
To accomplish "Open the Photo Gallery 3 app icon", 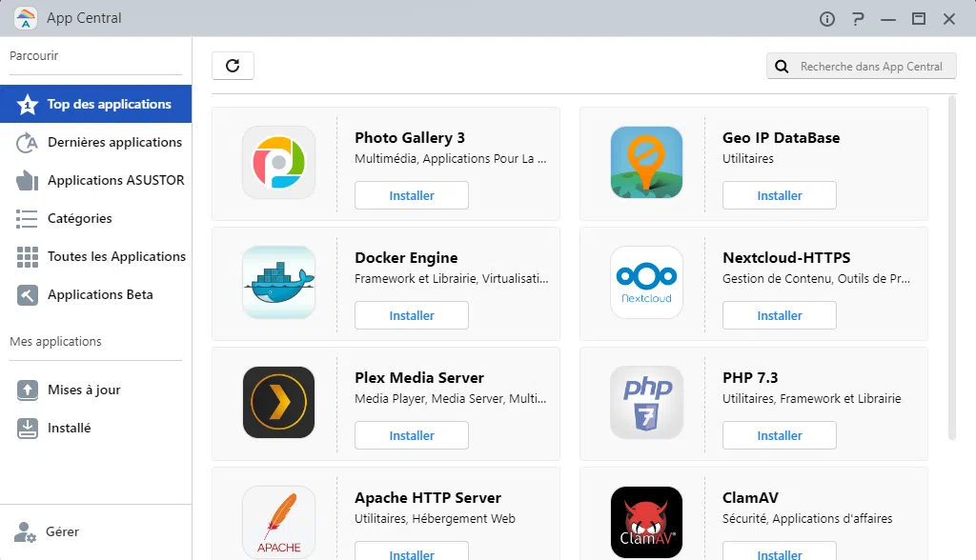I will pos(278,162).
